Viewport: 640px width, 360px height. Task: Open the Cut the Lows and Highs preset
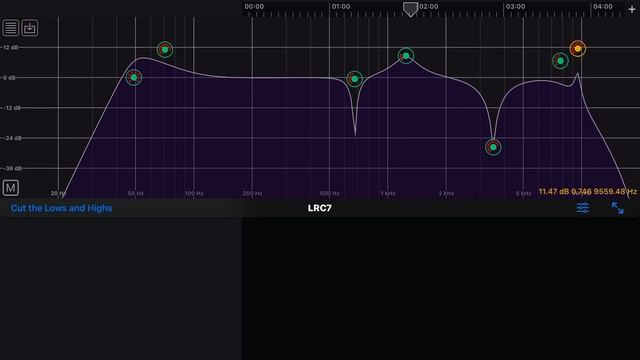(61, 208)
